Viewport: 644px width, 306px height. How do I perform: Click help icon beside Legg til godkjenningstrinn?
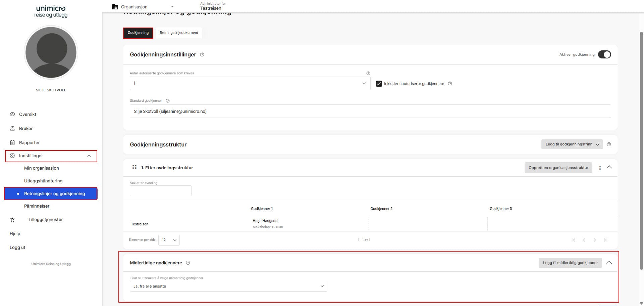609,144
